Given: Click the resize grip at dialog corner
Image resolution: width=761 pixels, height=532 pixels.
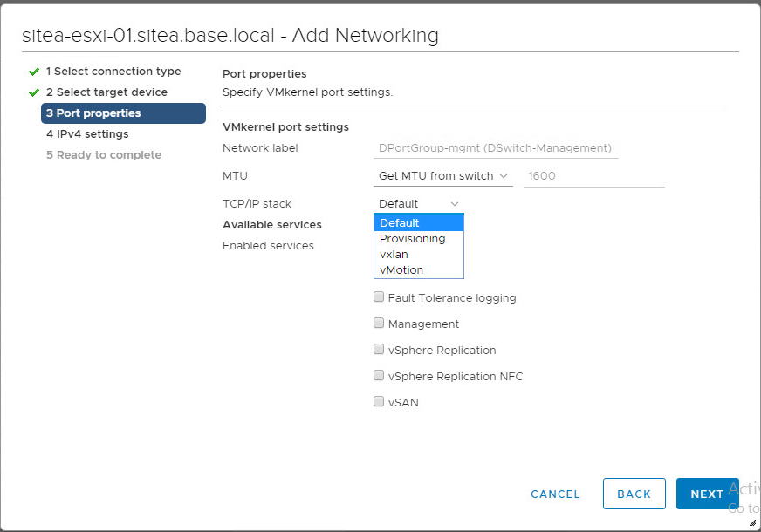Looking at the screenshot, I should tap(752, 523).
